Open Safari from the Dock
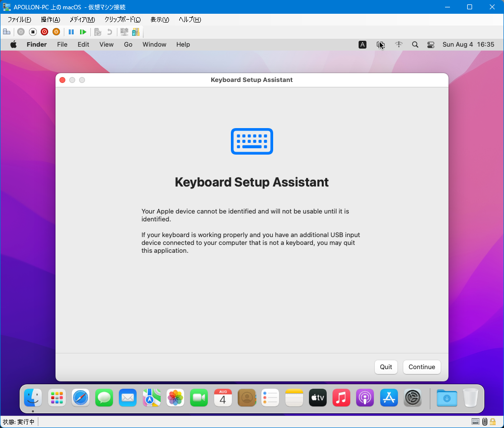 [x=81, y=398]
